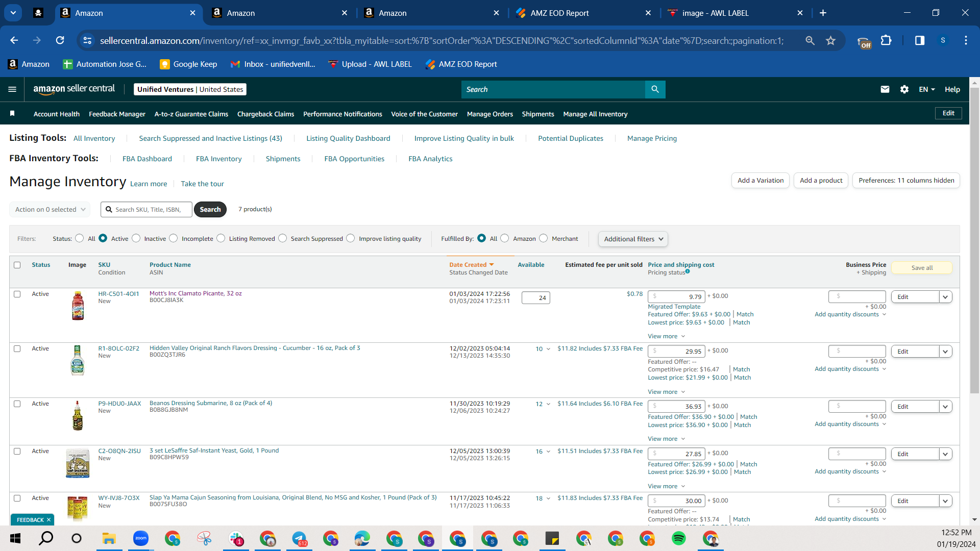Open the Windows Start menu
This screenshot has height=551, width=980.
point(15,538)
